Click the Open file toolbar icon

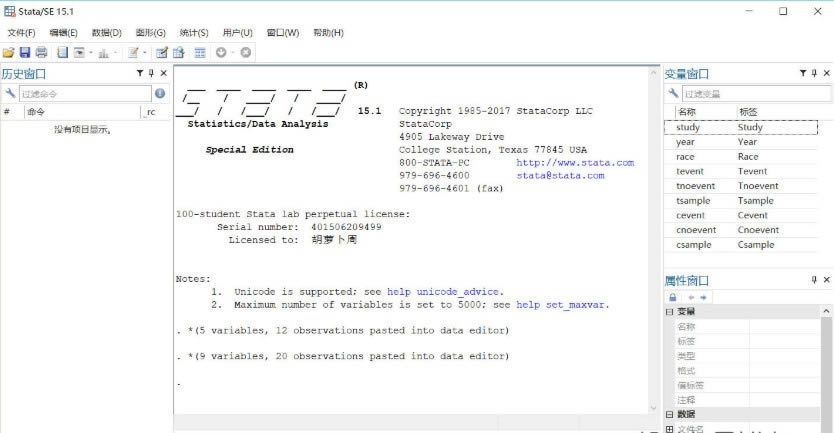[9, 52]
